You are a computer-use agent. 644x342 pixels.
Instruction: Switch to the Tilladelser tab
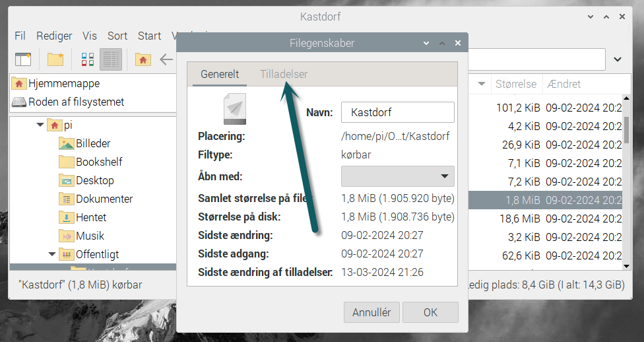point(284,74)
